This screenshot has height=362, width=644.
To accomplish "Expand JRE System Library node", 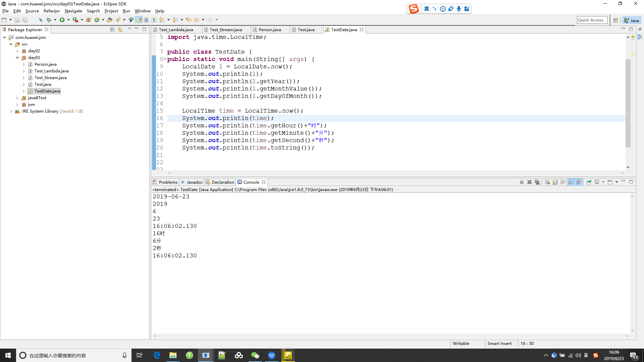I will [x=11, y=111].
